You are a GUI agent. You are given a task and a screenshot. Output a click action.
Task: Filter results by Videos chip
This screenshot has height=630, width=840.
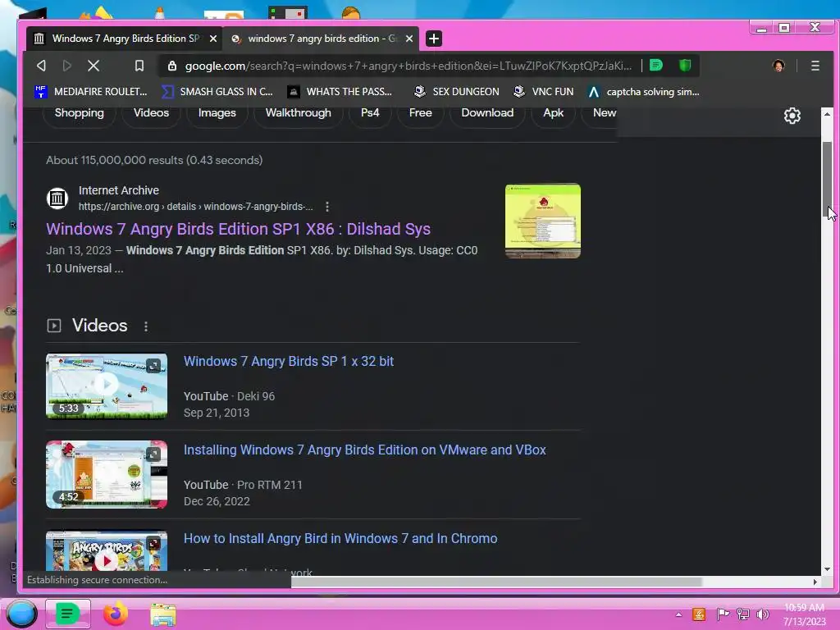[x=151, y=112]
